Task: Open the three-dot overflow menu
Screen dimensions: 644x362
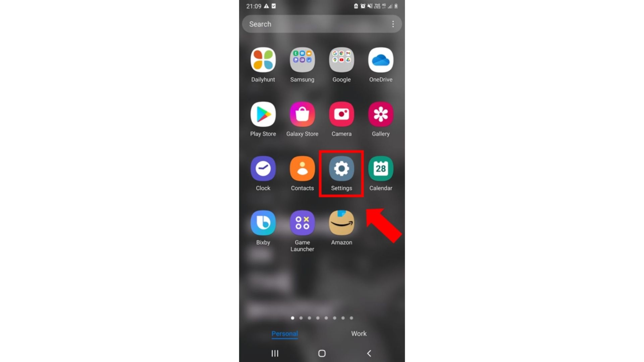Action: click(x=392, y=24)
